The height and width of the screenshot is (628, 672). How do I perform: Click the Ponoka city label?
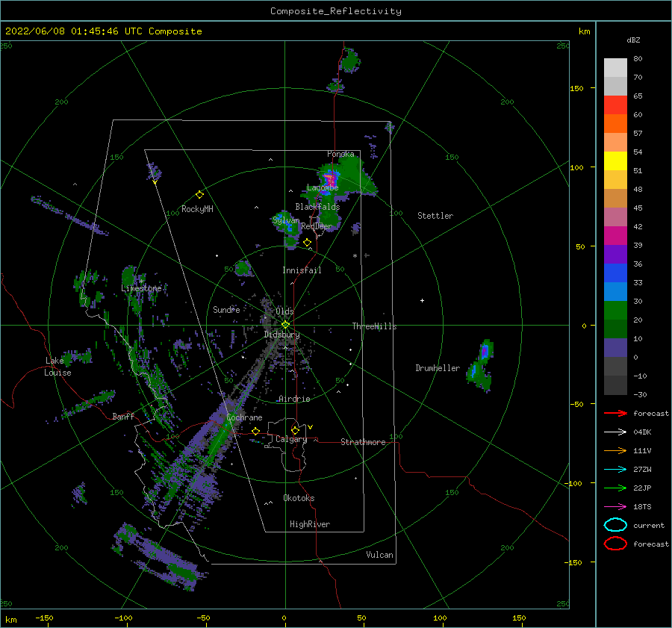pos(340,154)
